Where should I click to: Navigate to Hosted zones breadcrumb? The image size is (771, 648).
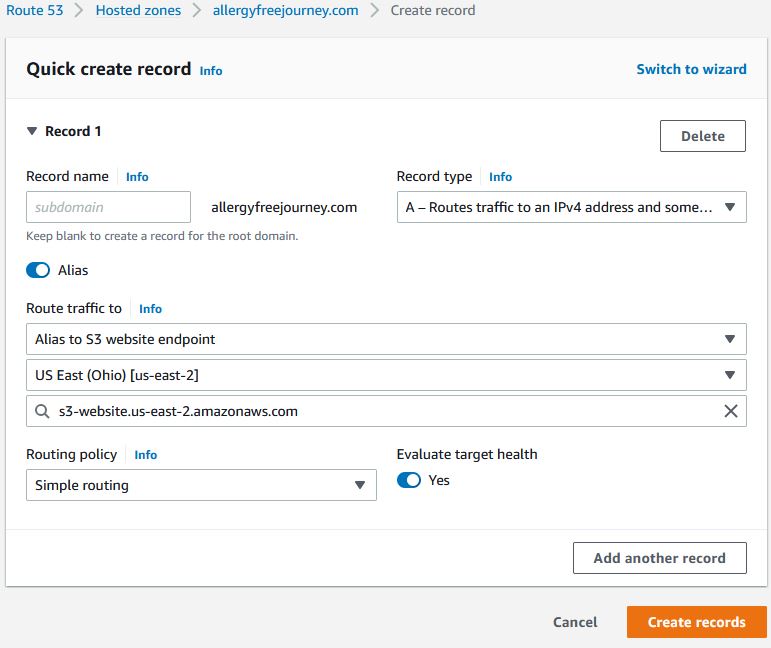click(x=138, y=10)
